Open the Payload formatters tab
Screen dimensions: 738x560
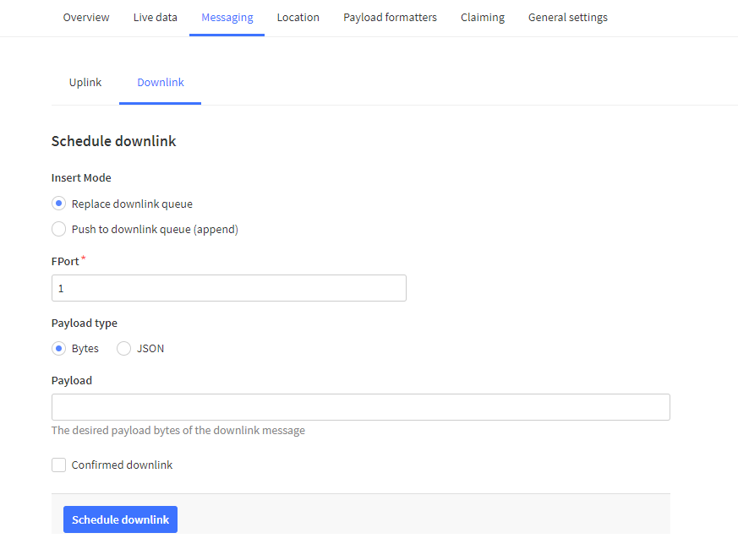[x=390, y=17]
